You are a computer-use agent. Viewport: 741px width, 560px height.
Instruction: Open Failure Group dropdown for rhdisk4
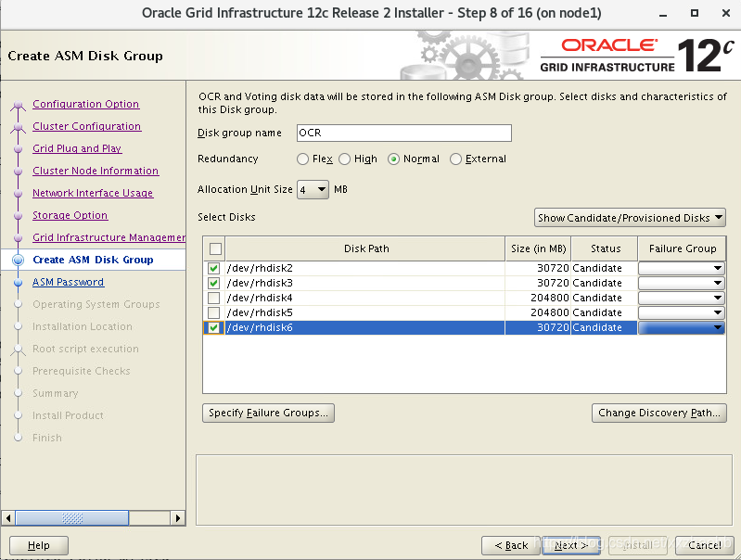(x=682, y=298)
